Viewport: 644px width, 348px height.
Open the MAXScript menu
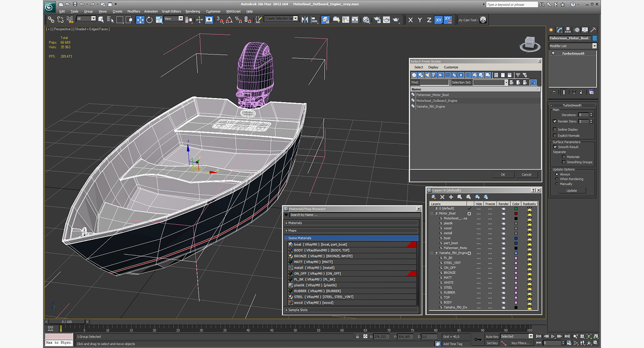(x=233, y=11)
